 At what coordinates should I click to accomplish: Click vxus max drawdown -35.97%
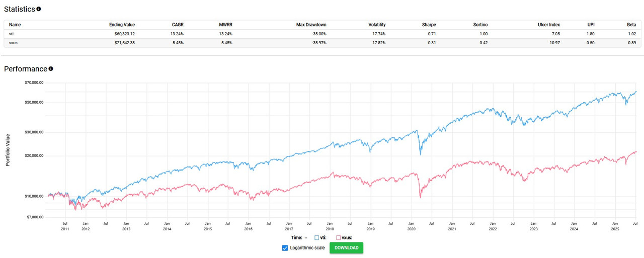pyautogui.click(x=318, y=43)
